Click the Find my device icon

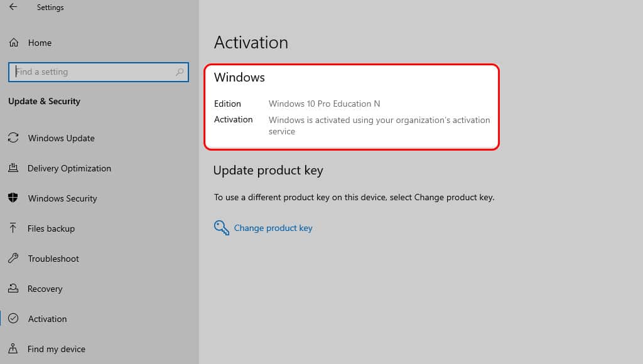click(13, 348)
